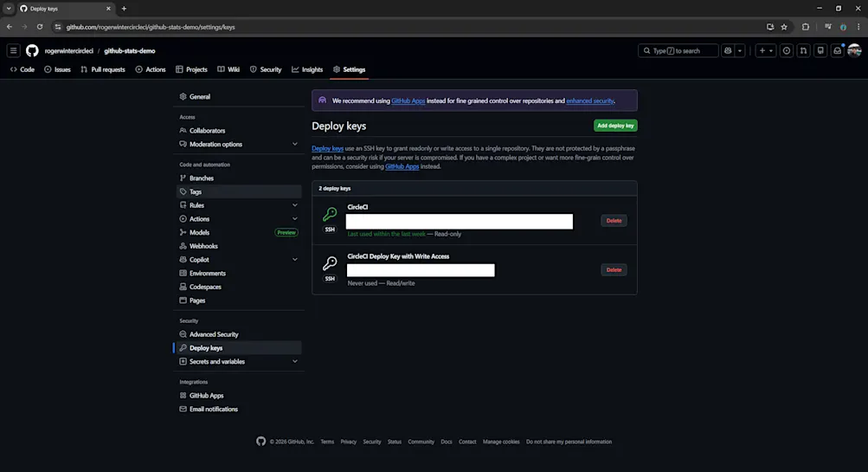Follow the Deploy keys description link
Viewport: 868px width, 472px height.
327,148
